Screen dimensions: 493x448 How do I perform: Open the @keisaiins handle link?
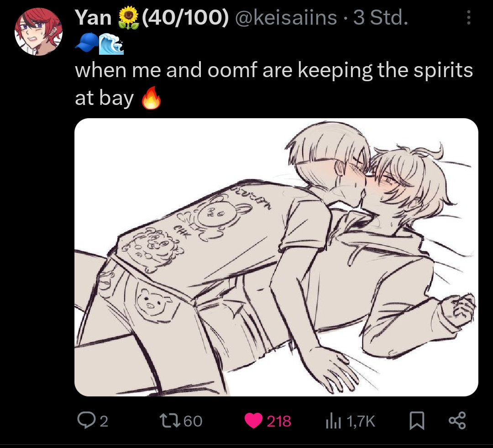(286, 18)
